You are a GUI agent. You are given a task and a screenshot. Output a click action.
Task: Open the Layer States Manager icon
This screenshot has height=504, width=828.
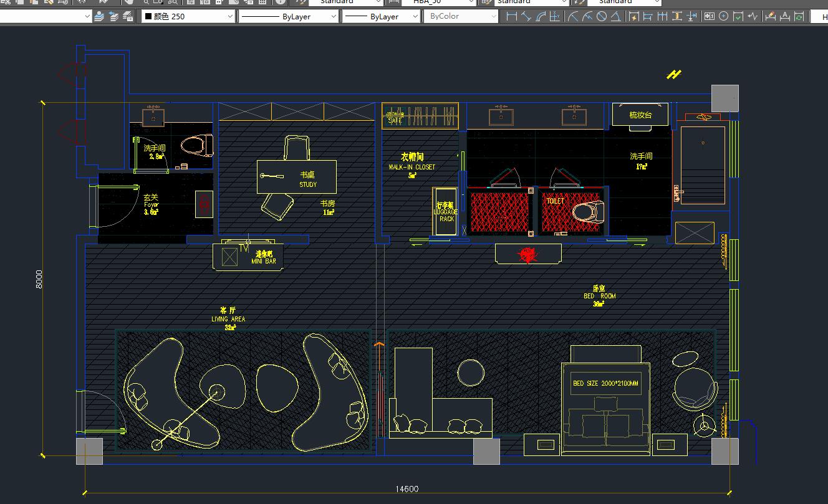point(128,17)
